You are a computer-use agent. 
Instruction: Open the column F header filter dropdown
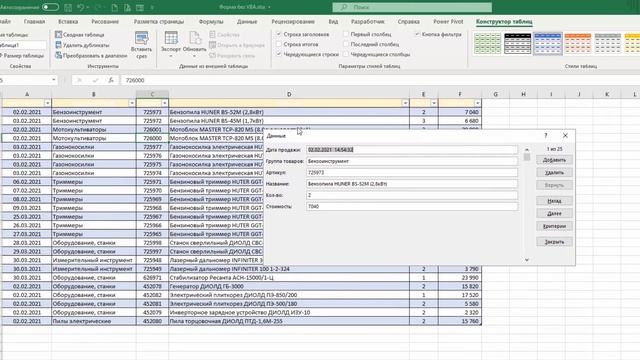click(x=478, y=103)
